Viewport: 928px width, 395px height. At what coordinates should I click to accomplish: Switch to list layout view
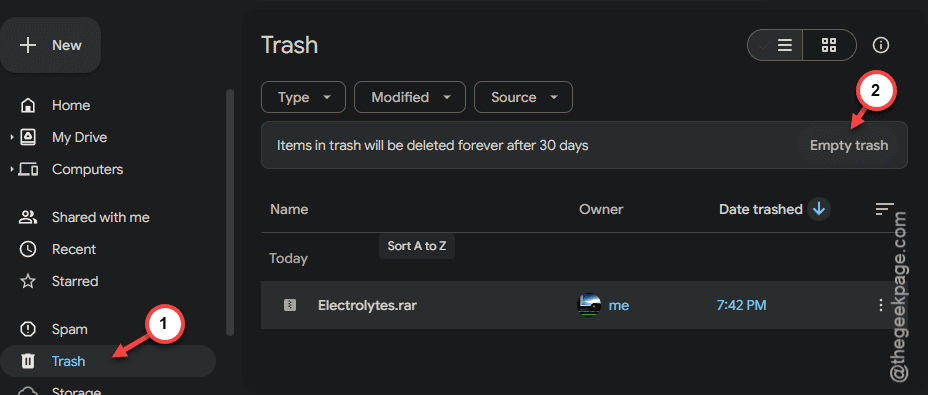(775, 45)
